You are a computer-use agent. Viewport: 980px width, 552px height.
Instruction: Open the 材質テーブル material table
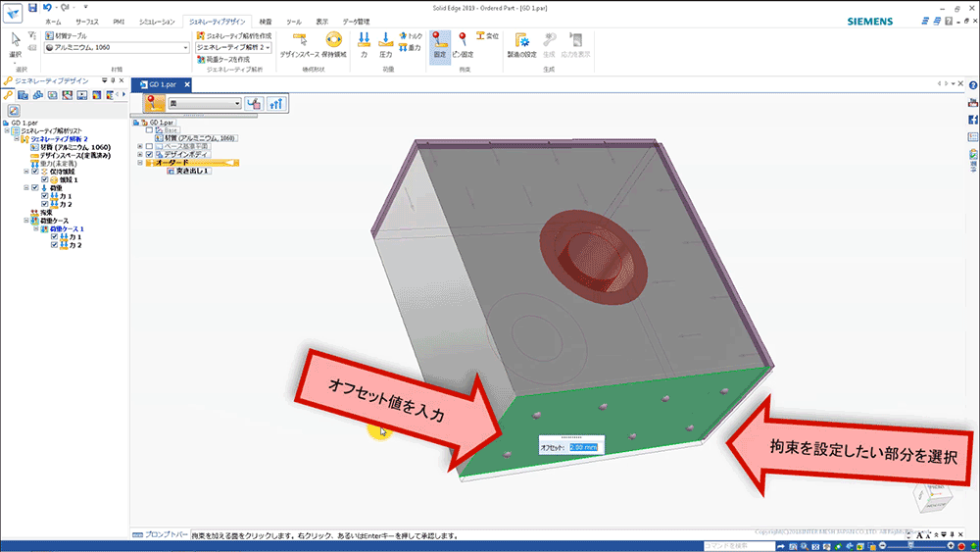point(67,35)
